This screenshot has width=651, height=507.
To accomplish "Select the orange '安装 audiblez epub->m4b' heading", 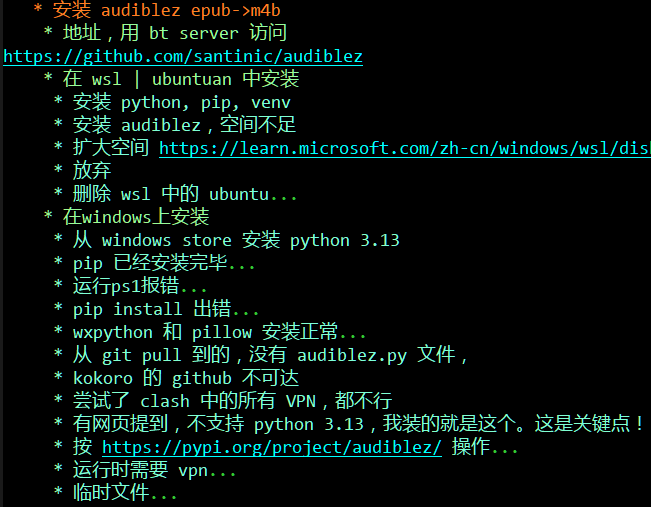I will coord(166,10).
